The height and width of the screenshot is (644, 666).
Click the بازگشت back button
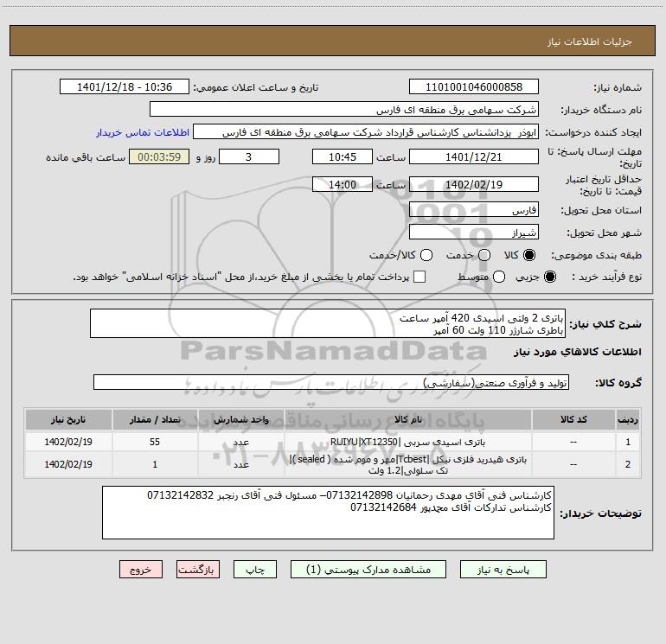[198, 570]
